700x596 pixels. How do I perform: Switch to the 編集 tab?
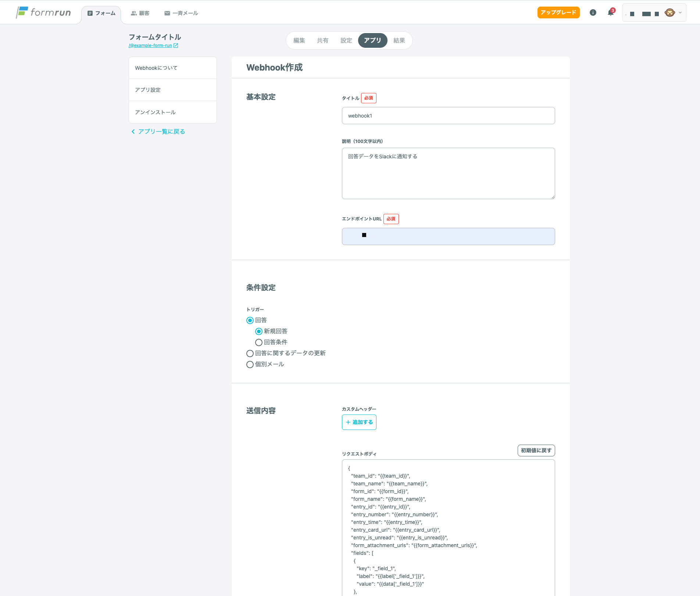[299, 40]
